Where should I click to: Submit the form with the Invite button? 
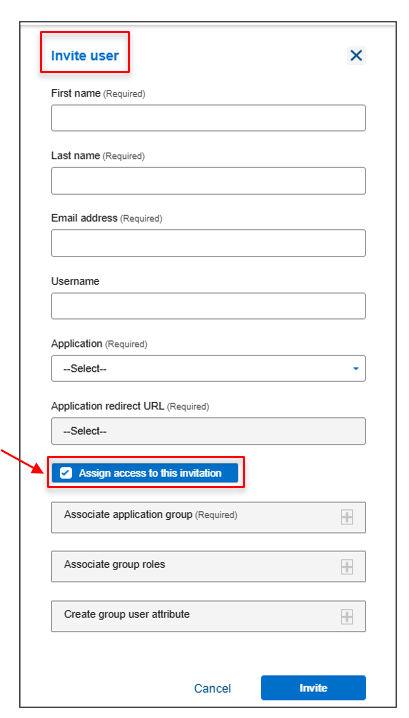click(x=313, y=687)
